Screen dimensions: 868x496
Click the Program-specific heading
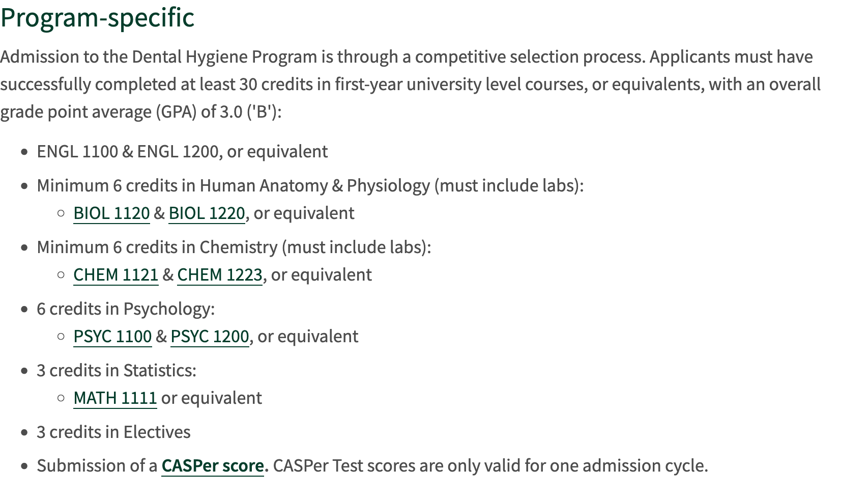coord(97,17)
